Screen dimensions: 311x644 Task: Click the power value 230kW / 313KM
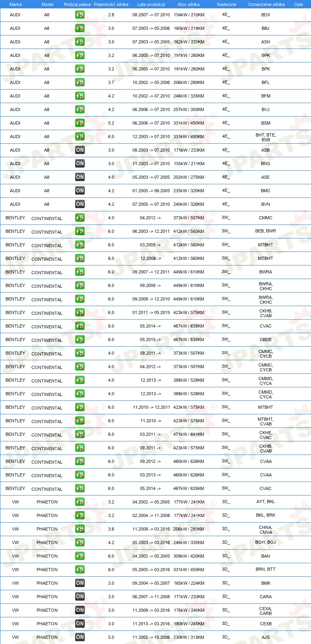(189, 637)
